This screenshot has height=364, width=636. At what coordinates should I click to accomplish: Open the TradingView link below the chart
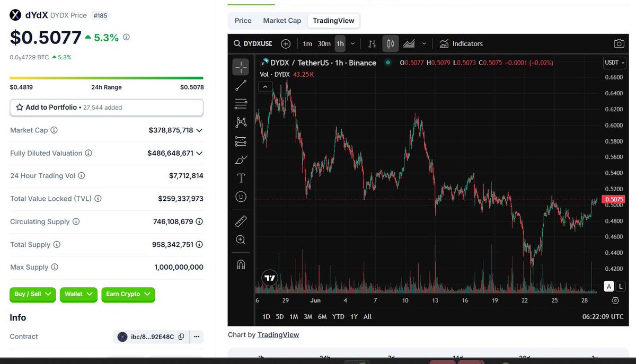pos(278,335)
